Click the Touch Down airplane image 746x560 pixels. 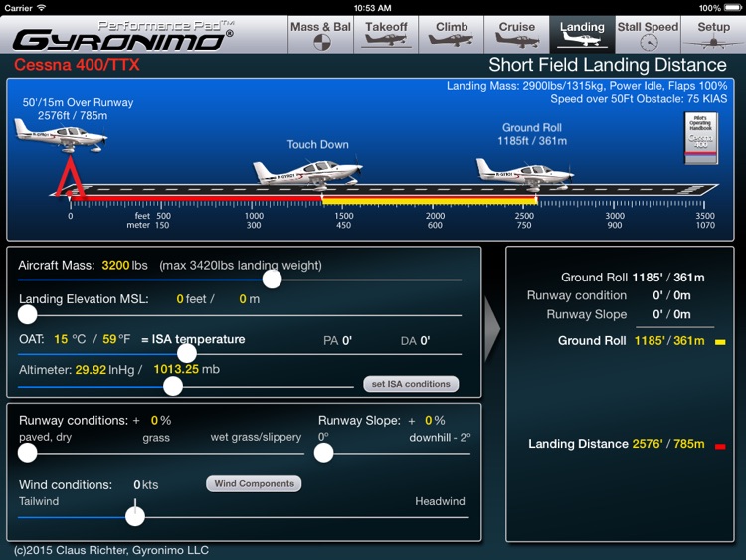[x=307, y=174]
